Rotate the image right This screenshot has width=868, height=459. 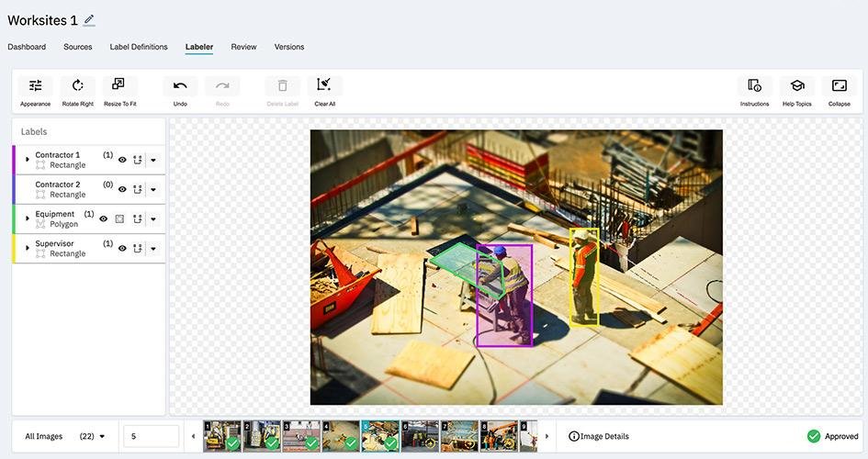(x=78, y=87)
